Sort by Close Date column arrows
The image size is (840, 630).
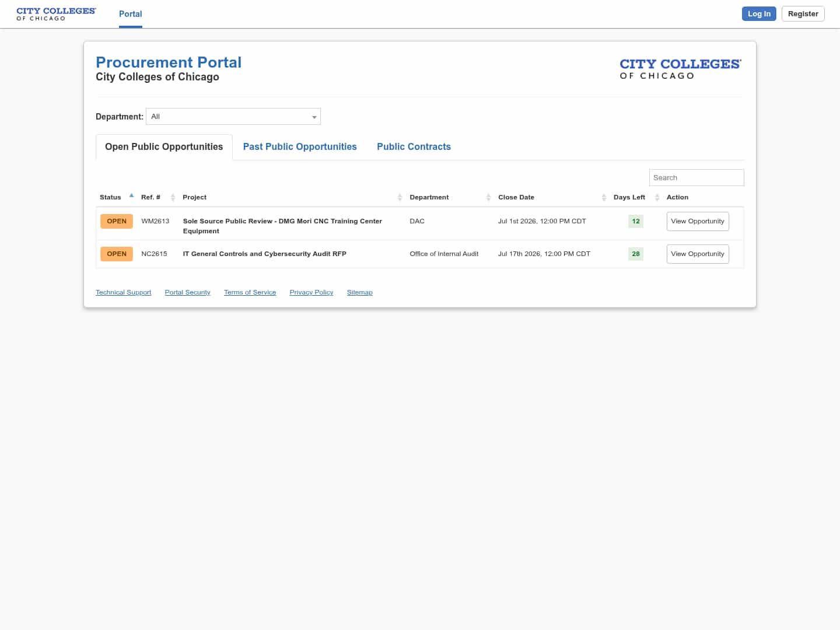(x=604, y=198)
